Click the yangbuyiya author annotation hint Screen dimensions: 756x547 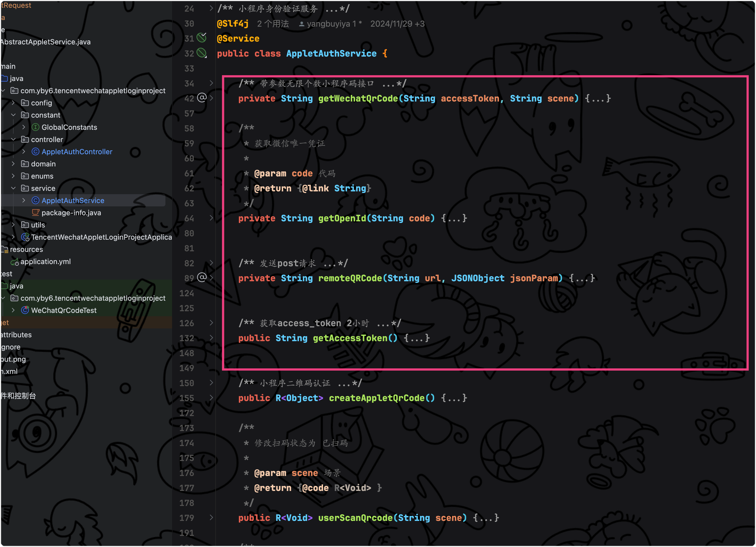328,24
